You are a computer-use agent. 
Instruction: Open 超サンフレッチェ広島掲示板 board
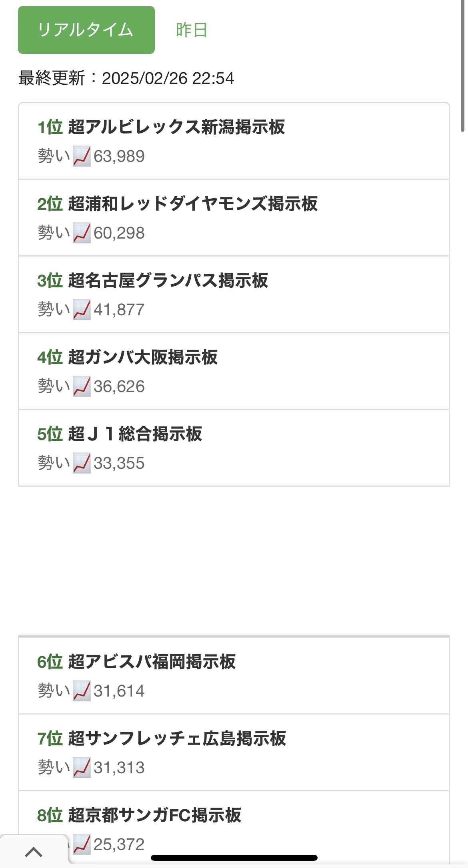(176, 739)
